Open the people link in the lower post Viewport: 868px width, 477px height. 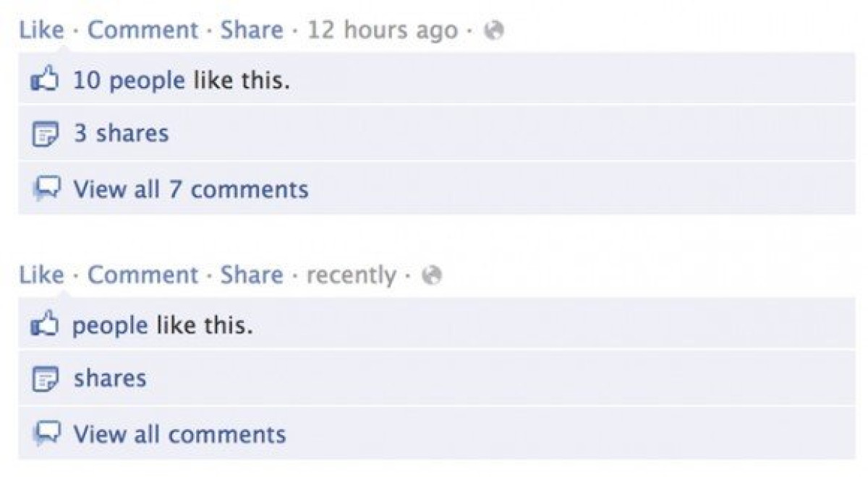coord(111,326)
